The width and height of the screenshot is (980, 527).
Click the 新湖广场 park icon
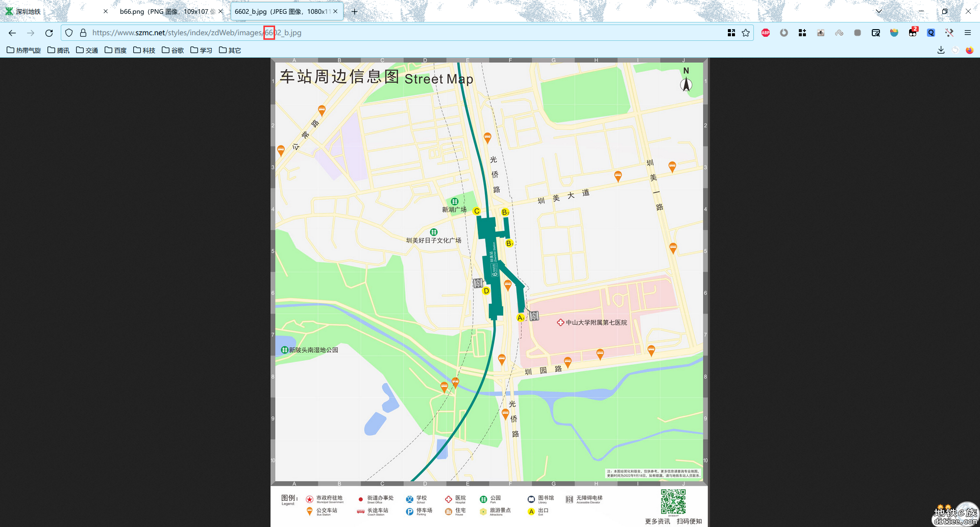coord(454,202)
